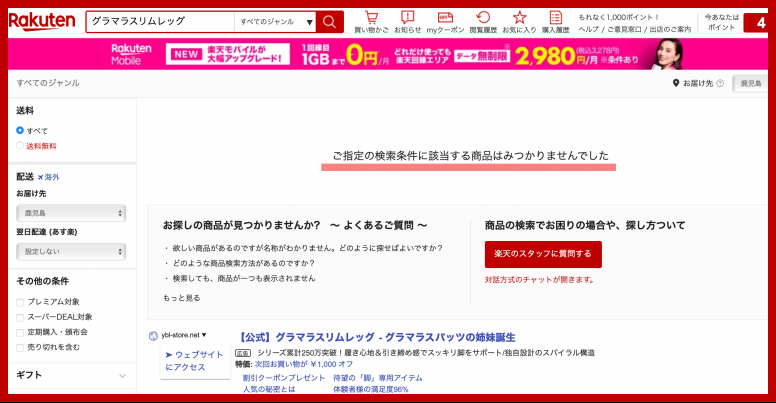Check the プレミアム対象 checkbox

click(21, 302)
